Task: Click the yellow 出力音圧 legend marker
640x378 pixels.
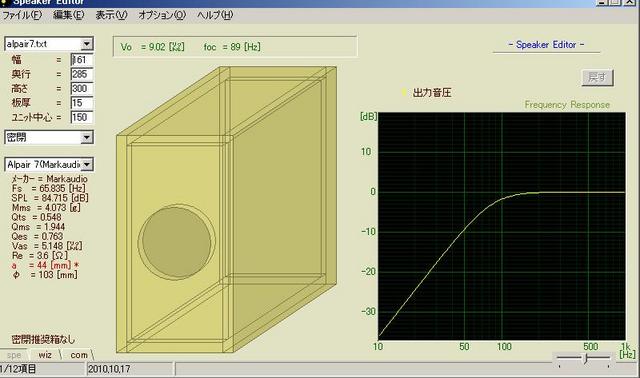Action: [x=404, y=93]
